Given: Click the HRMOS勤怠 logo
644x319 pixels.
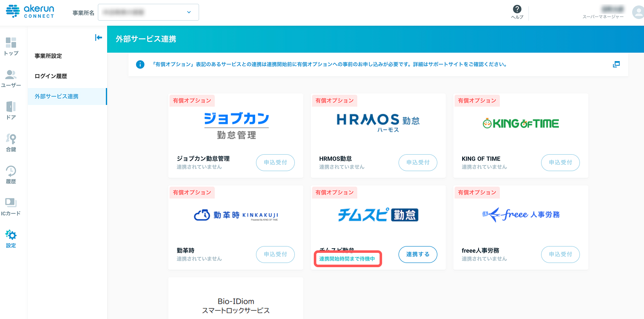Looking at the screenshot, I should pos(378,122).
